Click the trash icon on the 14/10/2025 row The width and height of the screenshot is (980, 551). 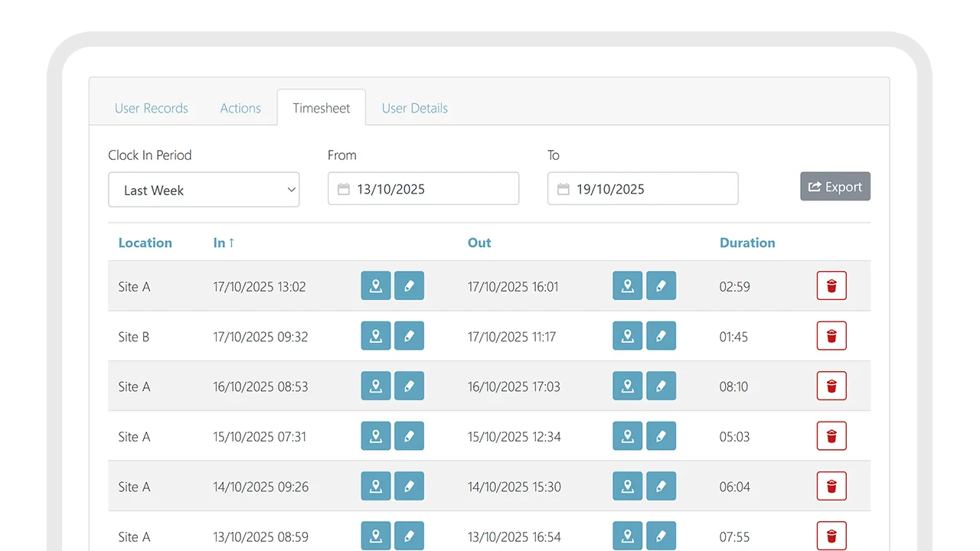[831, 486]
